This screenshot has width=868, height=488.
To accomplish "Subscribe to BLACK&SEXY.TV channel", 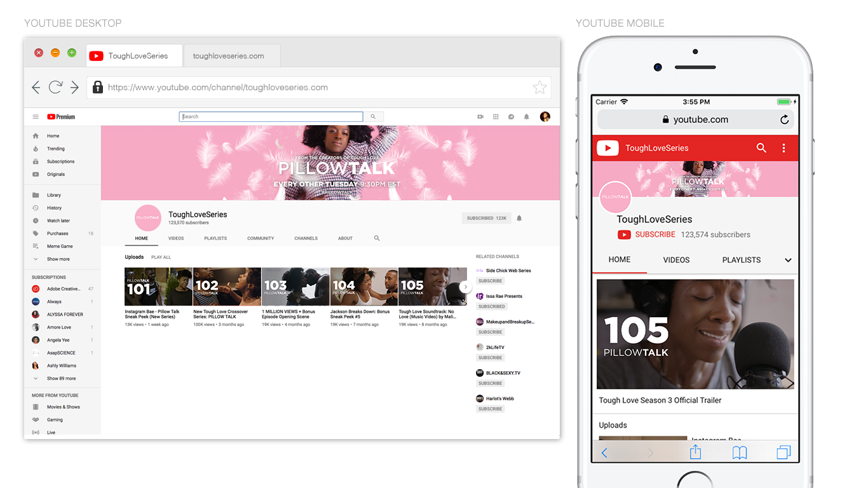I will 490,383.
